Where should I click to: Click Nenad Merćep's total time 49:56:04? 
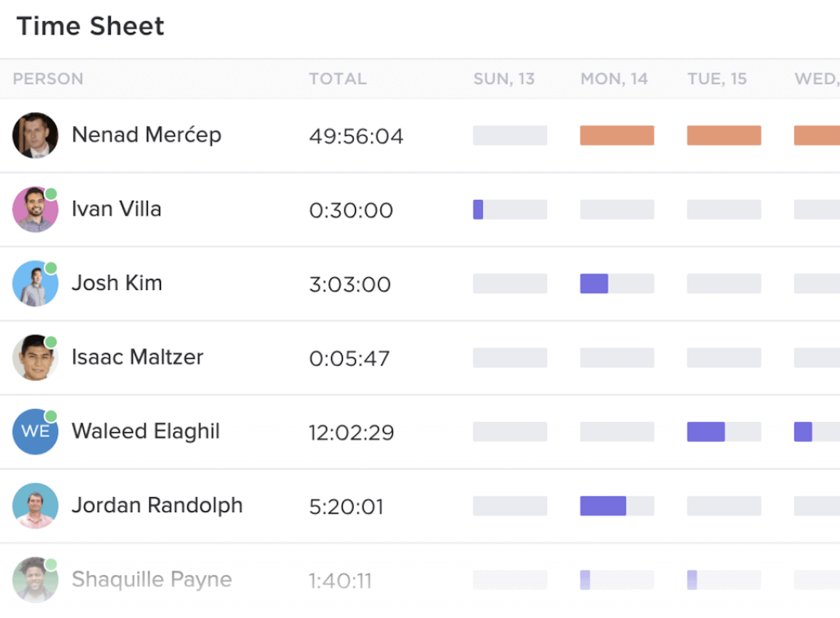pyautogui.click(x=356, y=136)
